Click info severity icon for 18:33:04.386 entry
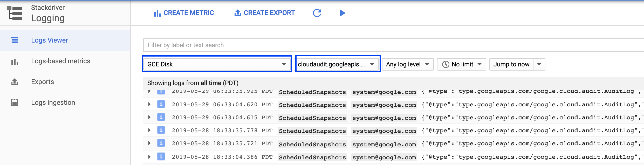644x165 pixels. (x=161, y=157)
